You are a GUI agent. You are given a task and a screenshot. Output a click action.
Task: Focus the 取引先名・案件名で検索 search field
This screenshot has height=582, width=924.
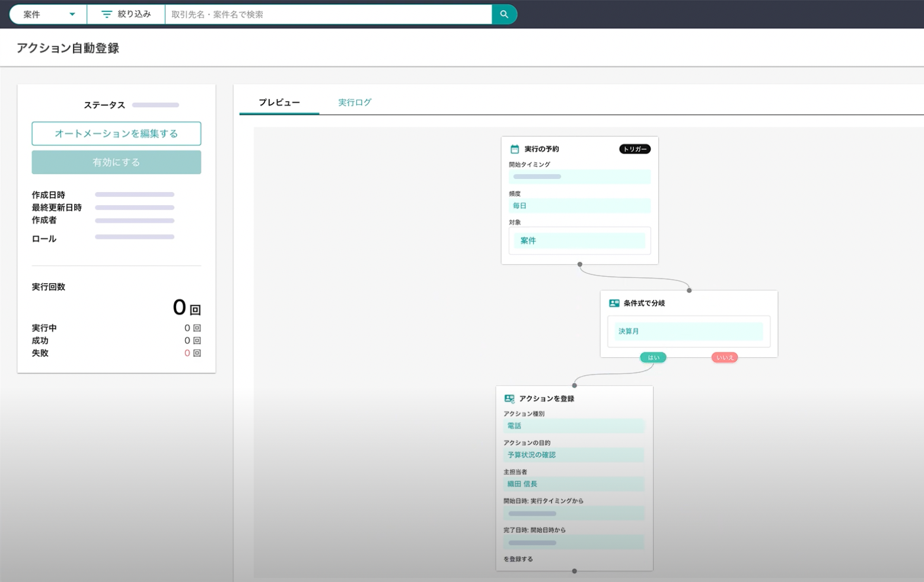[329, 14]
